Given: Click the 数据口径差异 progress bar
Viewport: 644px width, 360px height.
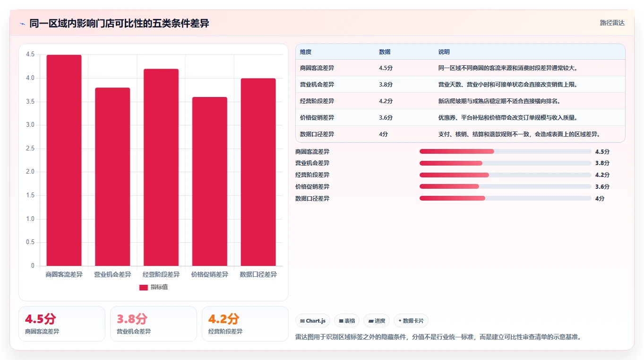Looking at the screenshot, I should click(x=506, y=198).
